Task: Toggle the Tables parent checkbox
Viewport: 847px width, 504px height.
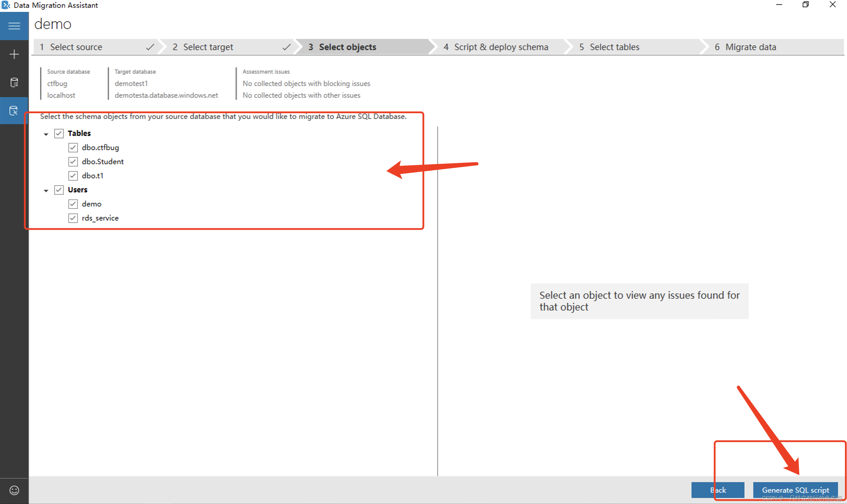Action: (59, 133)
